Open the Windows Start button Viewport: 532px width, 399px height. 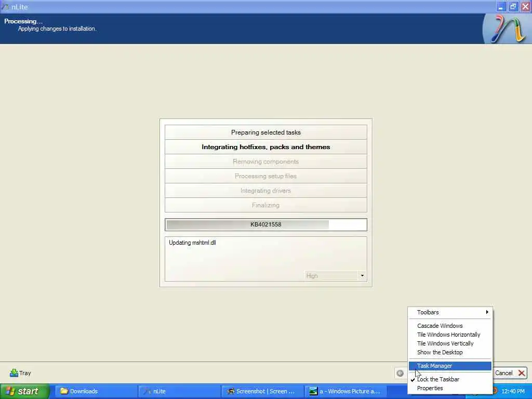click(x=24, y=391)
